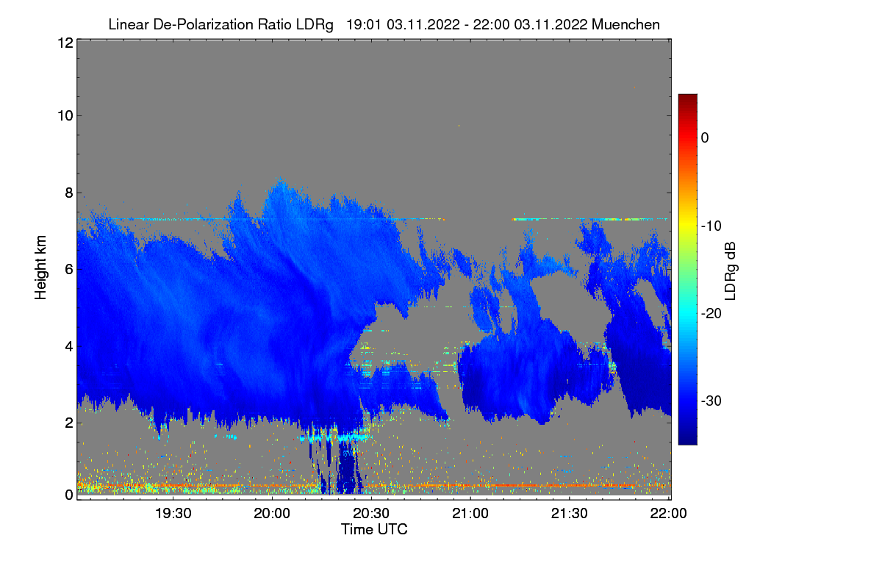Click the 20:00 time tick label
Screen dimensions: 882x588
point(272,513)
